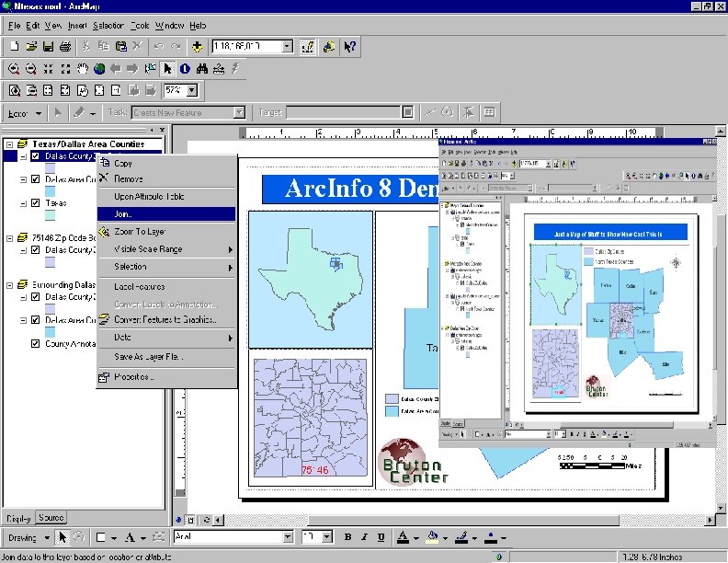Toggle Dallas Area Counties under Surrounding Dallas
The width and height of the screenshot is (728, 563).
pyautogui.click(x=35, y=320)
